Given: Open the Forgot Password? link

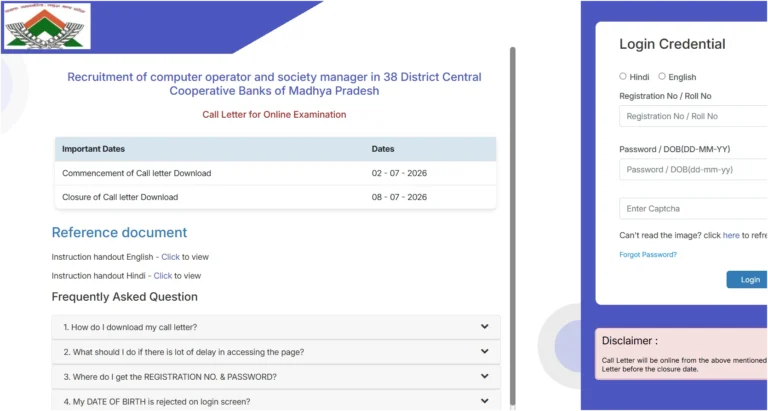Looking at the screenshot, I should click(x=648, y=255).
